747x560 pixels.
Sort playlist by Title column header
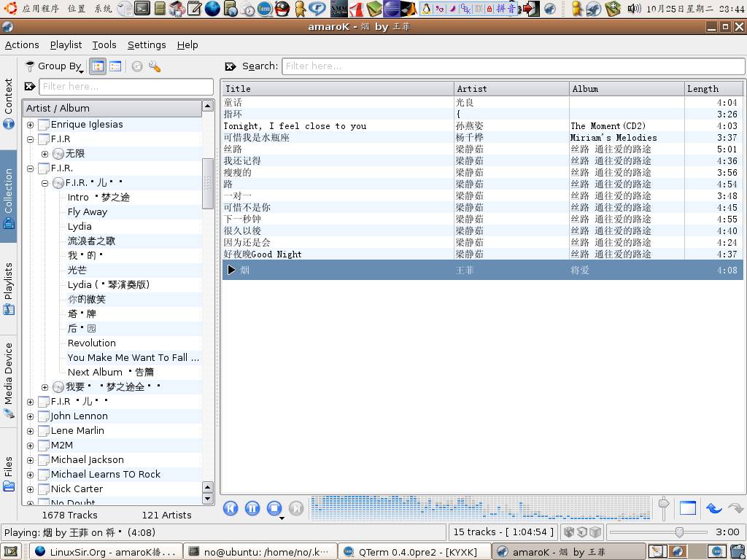[338, 88]
